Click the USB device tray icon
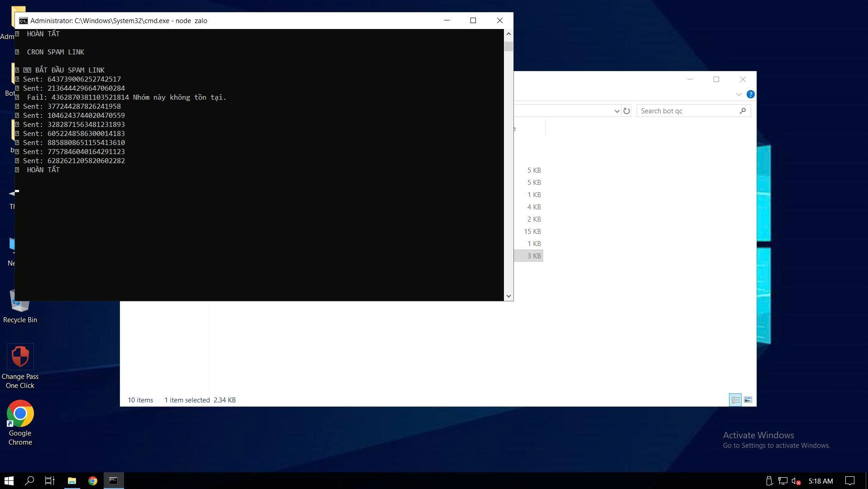The height and width of the screenshot is (489, 868). (x=769, y=481)
